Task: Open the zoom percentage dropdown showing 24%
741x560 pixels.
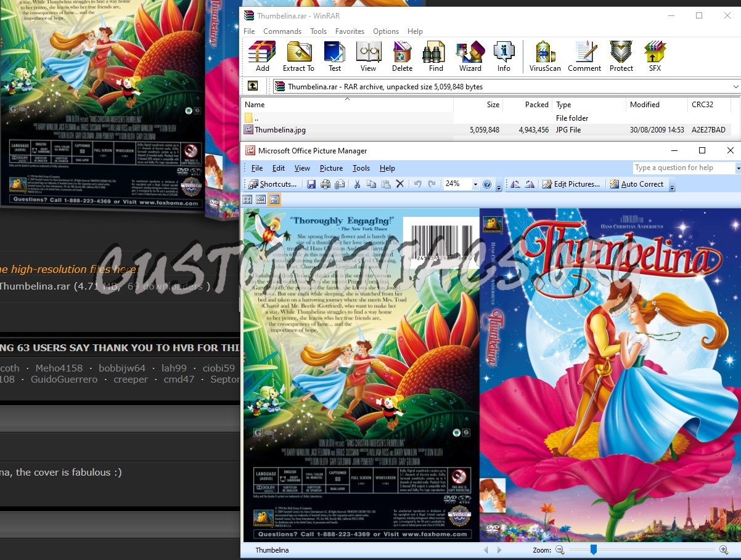Action: pyautogui.click(x=475, y=184)
